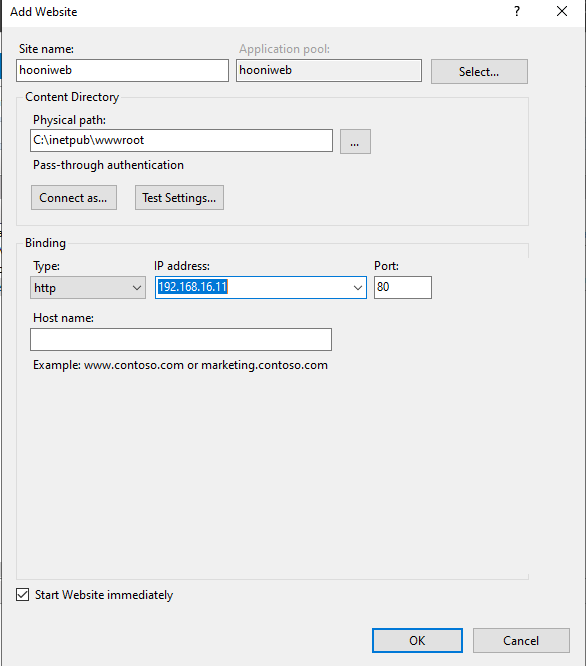Click the Application pool field
The image size is (586, 666).
tap(329, 71)
